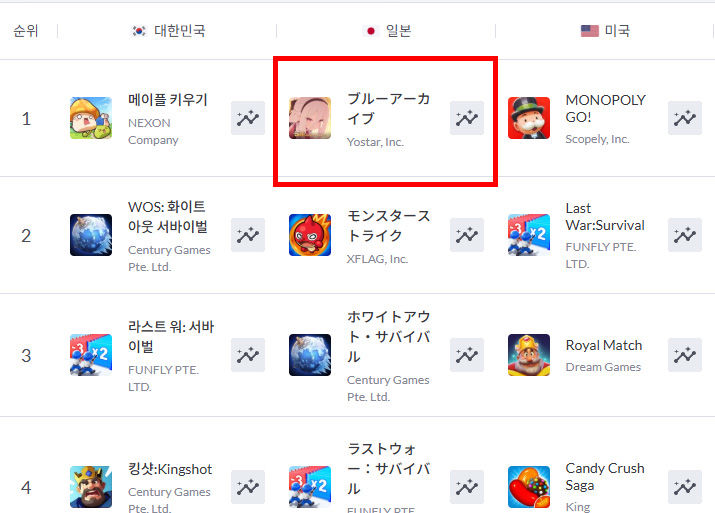Image resolution: width=715 pixels, height=513 pixels.
Task: Select the 미국 column header
Action: coord(606,31)
